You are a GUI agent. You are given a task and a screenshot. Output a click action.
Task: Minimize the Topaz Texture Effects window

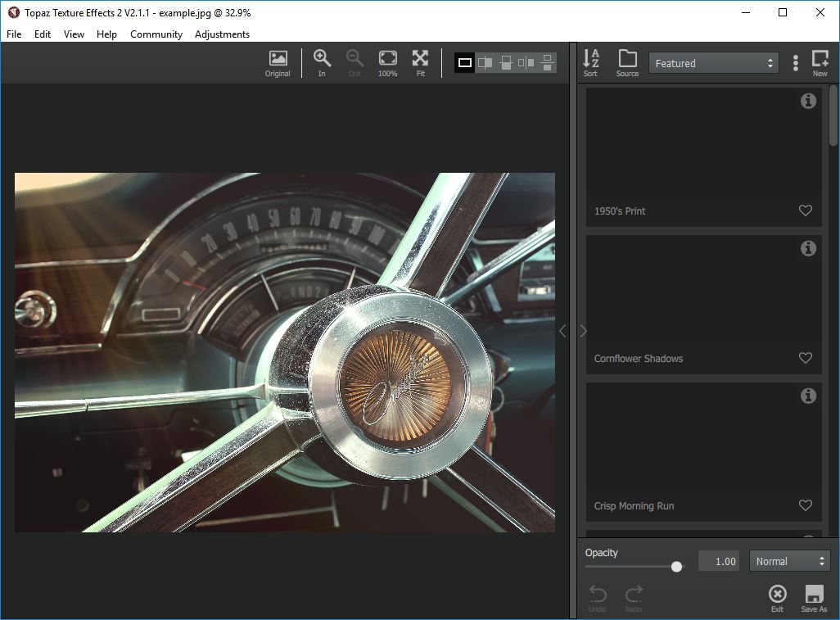pos(745,12)
